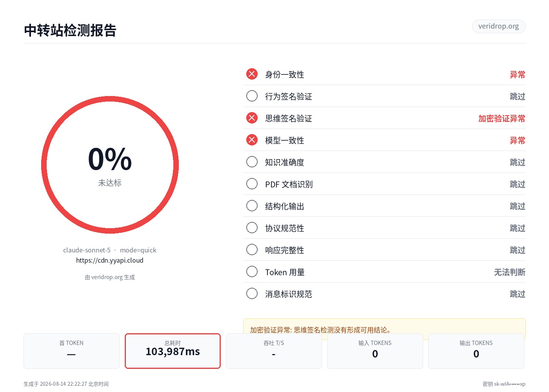
Task: Click the red X icon beside 身份一致性
Action: pyautogui.click(x=252, y=74)
